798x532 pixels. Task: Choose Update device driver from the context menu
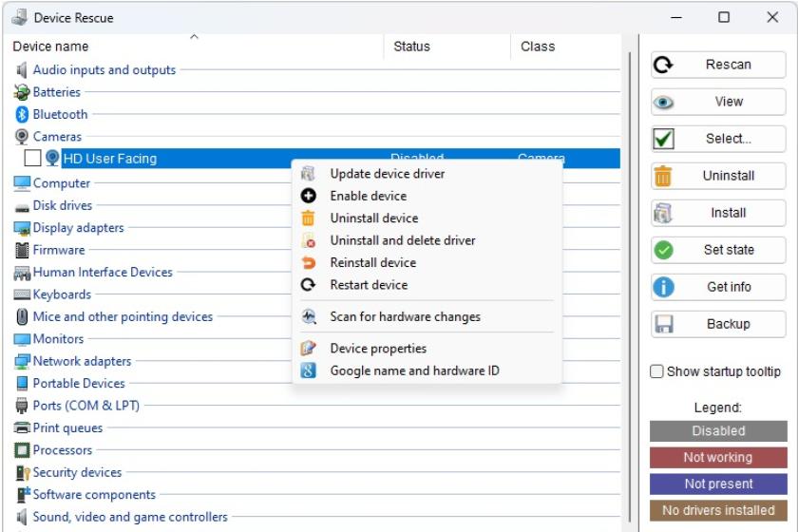(427, 174)
